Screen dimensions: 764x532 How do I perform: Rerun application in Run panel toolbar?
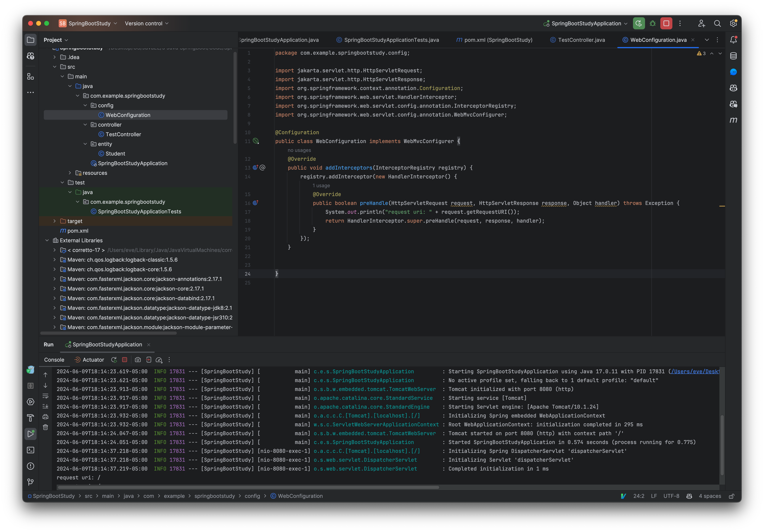pyautogui.click(x=114, y=360)
